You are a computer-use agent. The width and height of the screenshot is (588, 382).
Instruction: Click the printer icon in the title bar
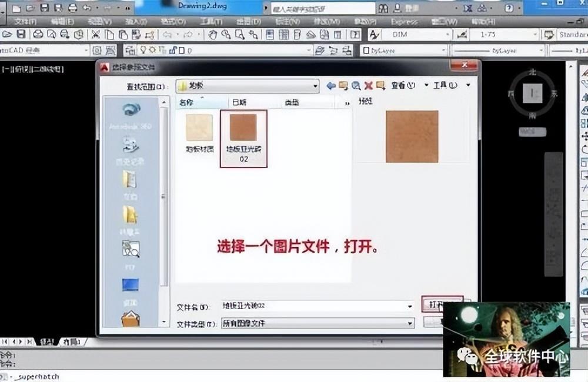pyautogui.click(x=72, y=8)
